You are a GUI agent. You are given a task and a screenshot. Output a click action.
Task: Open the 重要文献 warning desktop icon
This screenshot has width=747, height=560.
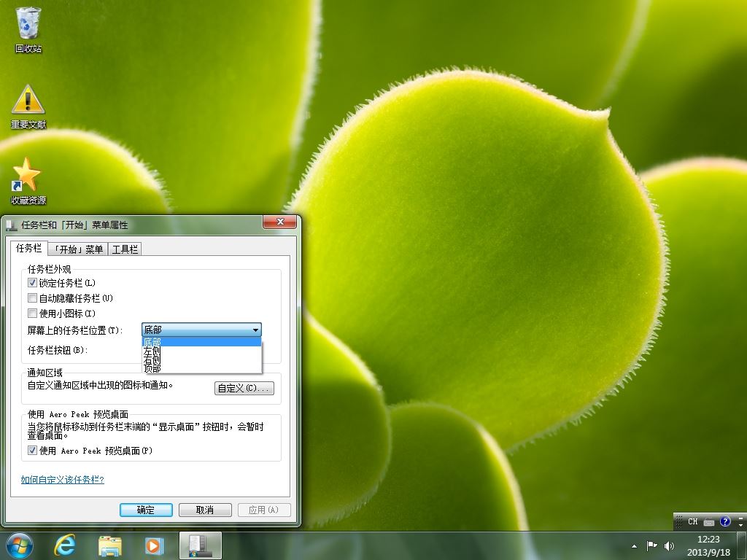pos(28,106)
